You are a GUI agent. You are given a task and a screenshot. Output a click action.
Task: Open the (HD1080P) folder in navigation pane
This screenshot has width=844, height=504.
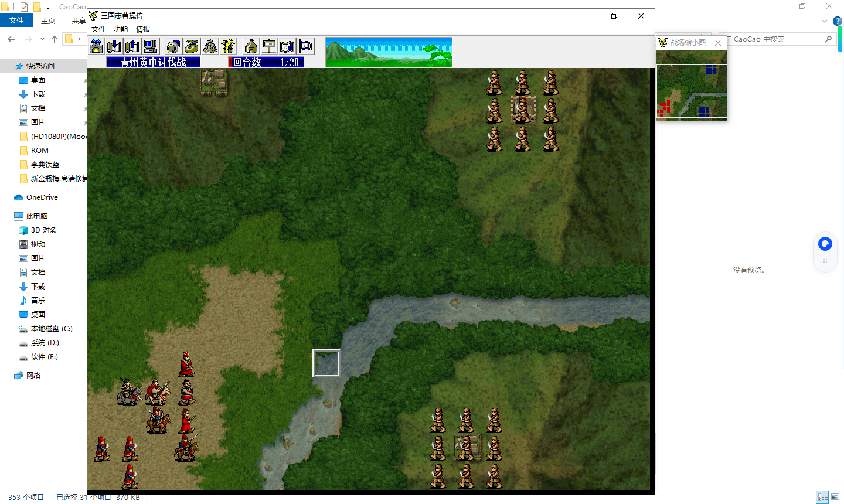click(54, 137)
